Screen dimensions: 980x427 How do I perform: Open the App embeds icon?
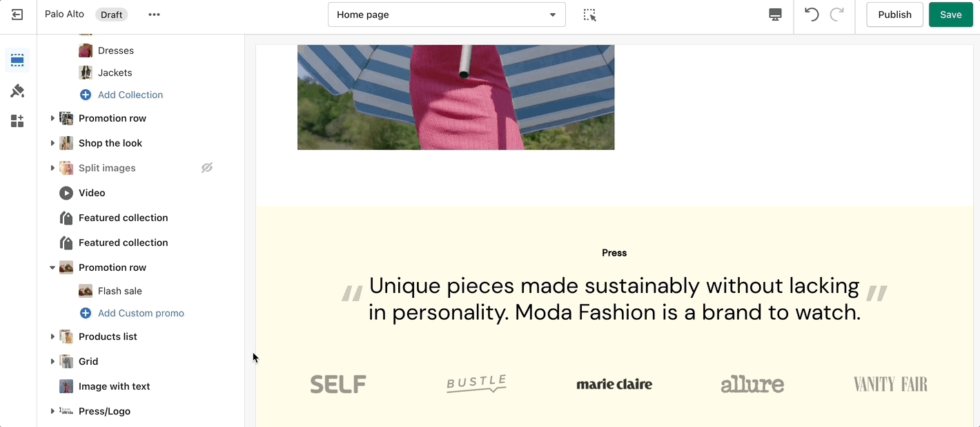coord(17,122)
